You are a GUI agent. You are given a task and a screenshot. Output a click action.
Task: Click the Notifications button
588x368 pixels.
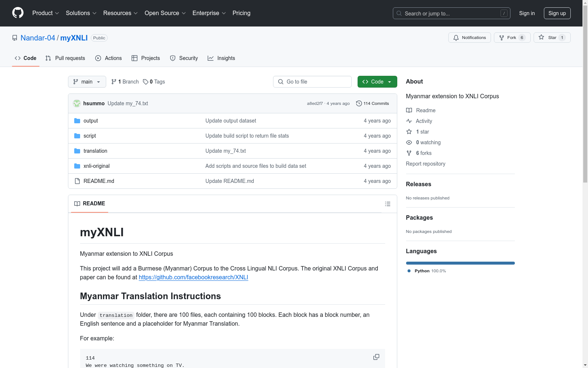(470, 38)
